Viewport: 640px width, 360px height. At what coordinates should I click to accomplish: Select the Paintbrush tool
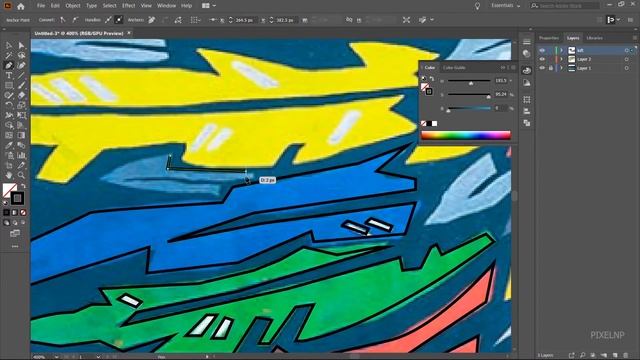[x=21, y=85]
